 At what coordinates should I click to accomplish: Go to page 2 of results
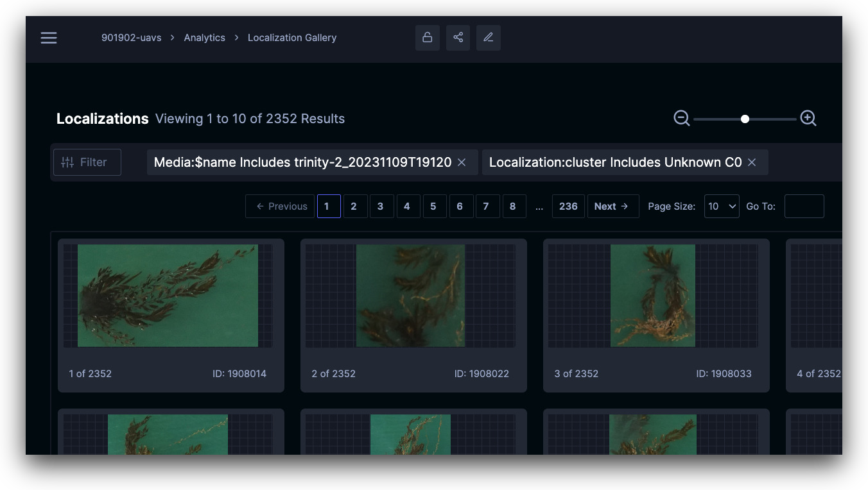coord(354,207)
